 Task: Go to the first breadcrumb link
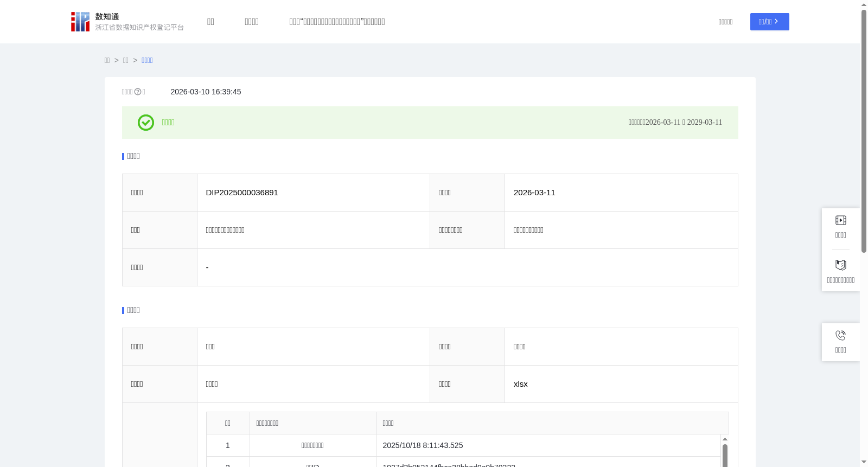click(x=107, y=60)
